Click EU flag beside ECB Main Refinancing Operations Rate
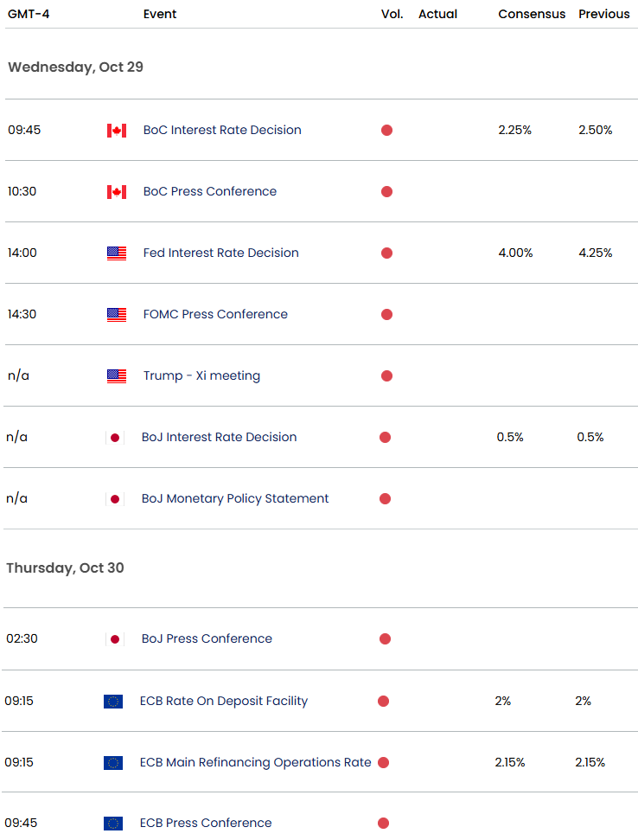The height and width of the screenshot is (840, 638). (113, 763)
